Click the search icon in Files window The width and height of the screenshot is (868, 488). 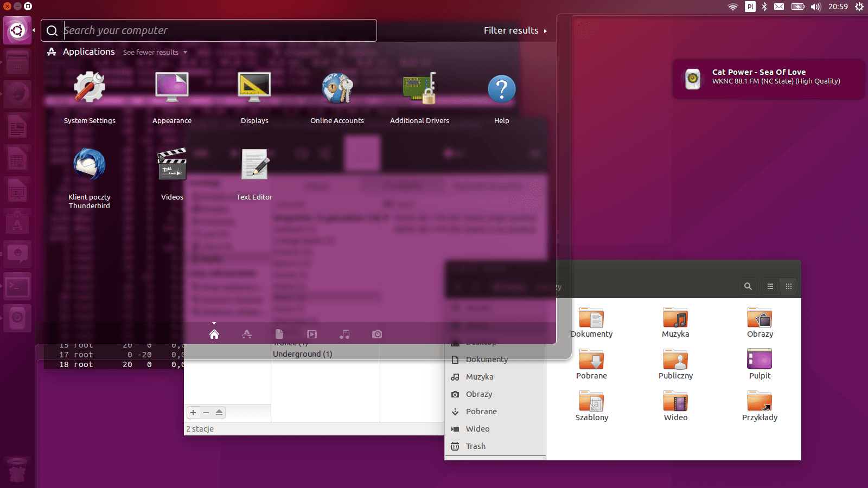(748, 286)
